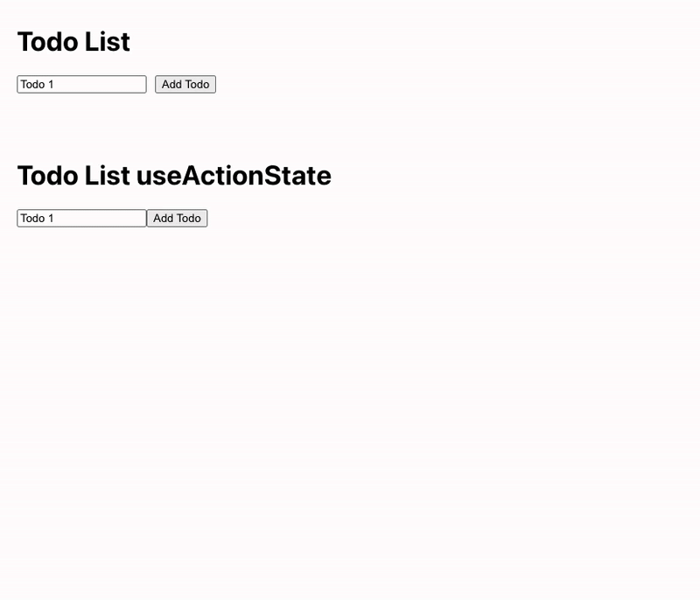Click Add Todo in the useActionState section
Viewport: 700px width, 600px height.
(x=177, y=218)
